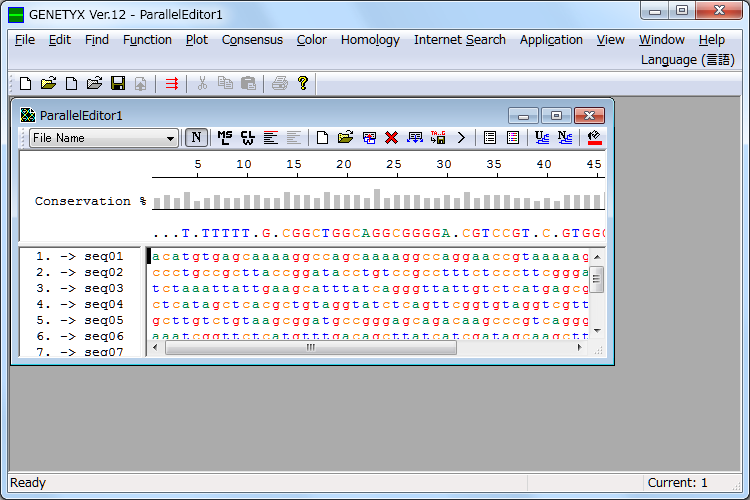Viewport: 750px width, 500px height.
Task: Open the File menu
Action: (x=25, y=40)
